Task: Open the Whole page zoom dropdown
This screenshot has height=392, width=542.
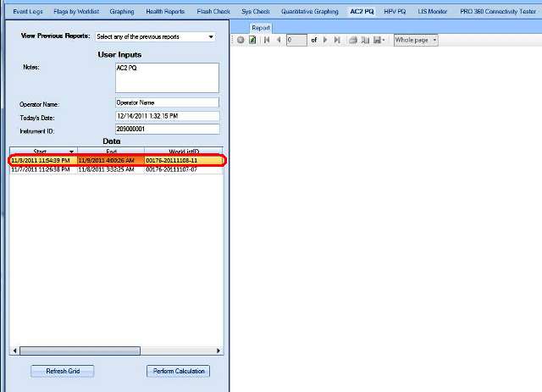Action: [x=416, y=40]
